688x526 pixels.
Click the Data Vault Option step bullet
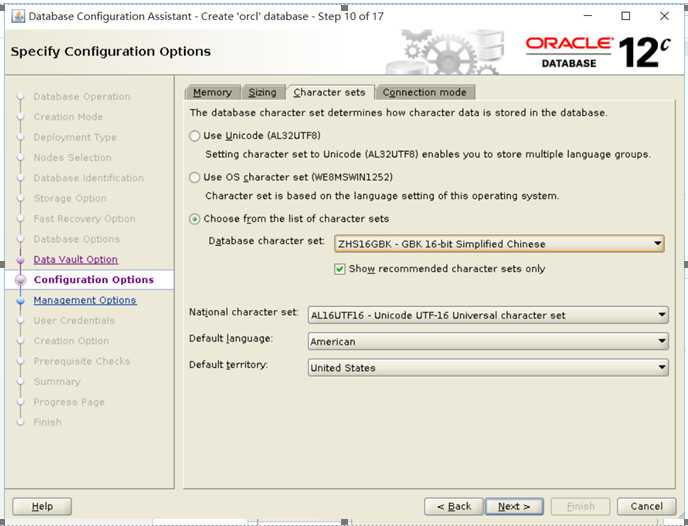20,260
